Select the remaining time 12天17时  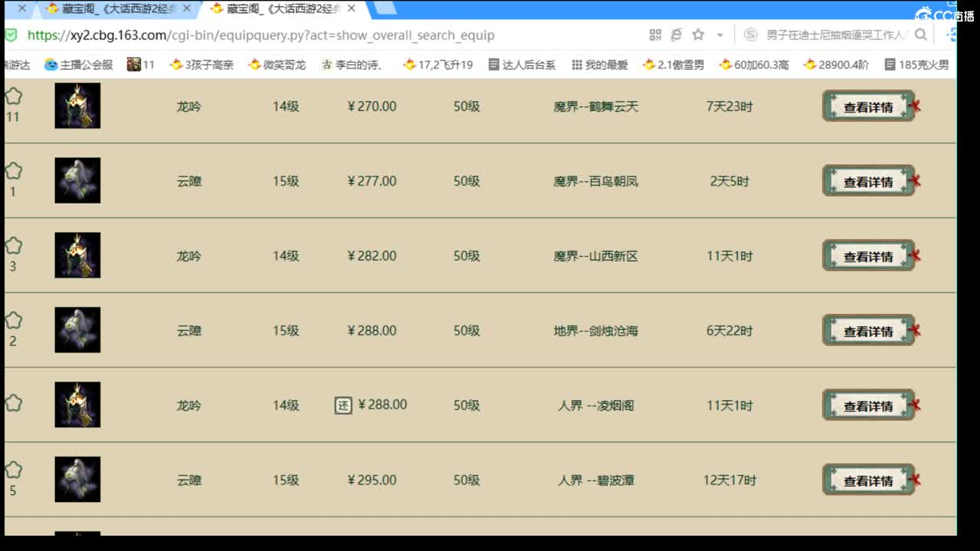(x=730, y=481)
